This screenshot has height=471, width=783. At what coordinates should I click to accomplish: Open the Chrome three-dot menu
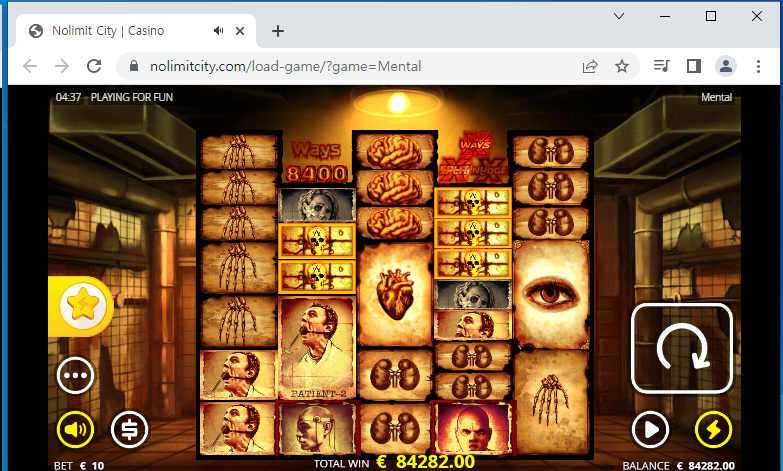pos(758,66)
